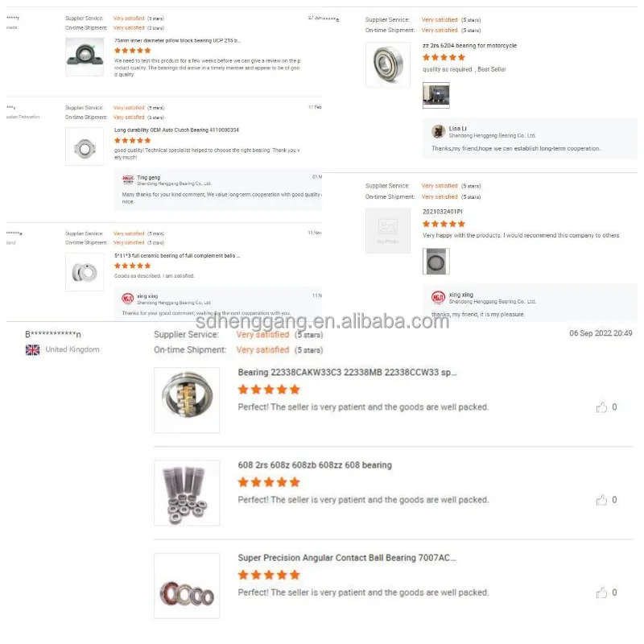Click Ting geng's supplier avatar
Image resolution: width=644 pixels, height=644 pixels.
128,180
